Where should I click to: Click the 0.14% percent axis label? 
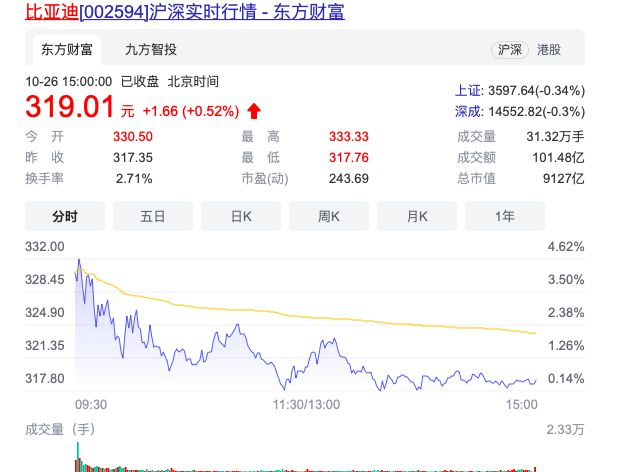pos(566,378)
